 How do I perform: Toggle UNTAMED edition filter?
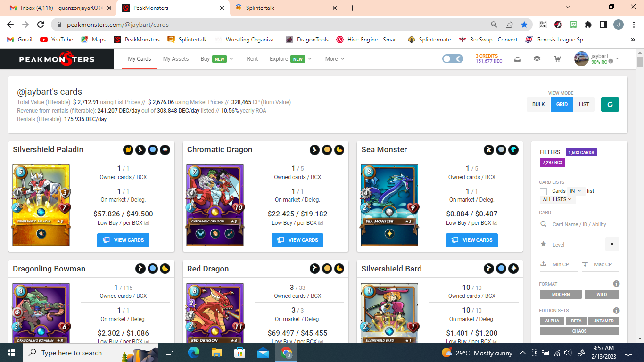[603, 321]
